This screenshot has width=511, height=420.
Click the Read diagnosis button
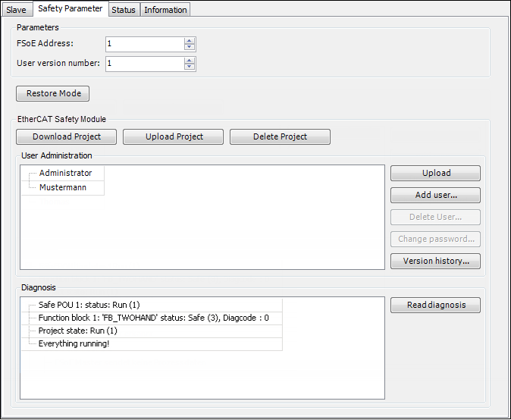pyautogui.click(x=435, y=306)
